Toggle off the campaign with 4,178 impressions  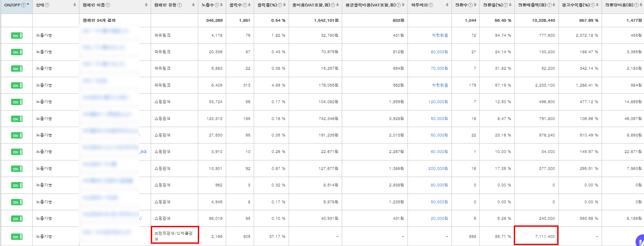tap(17, 35)
